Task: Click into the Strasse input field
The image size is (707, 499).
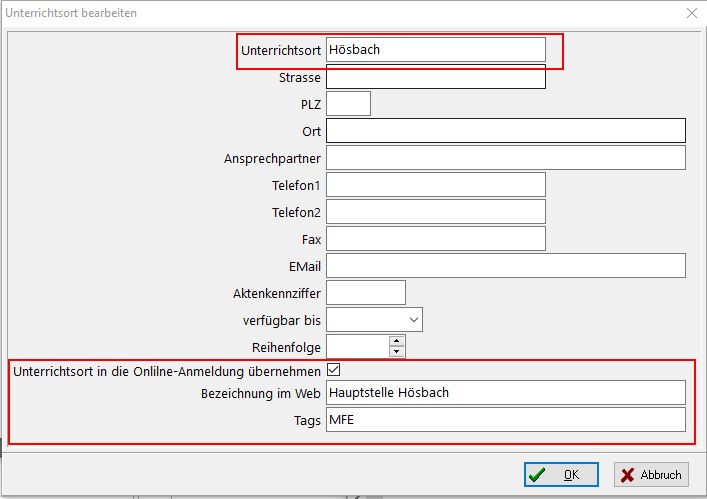Action: pyautogui.click(x=435, y=77)
